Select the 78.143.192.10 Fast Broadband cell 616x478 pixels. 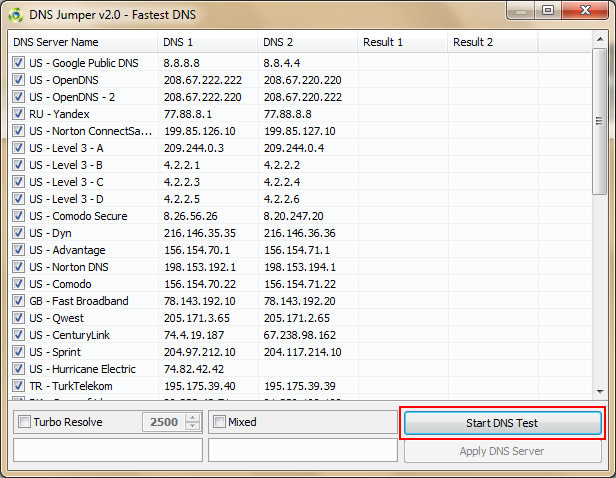click(200, 301)
